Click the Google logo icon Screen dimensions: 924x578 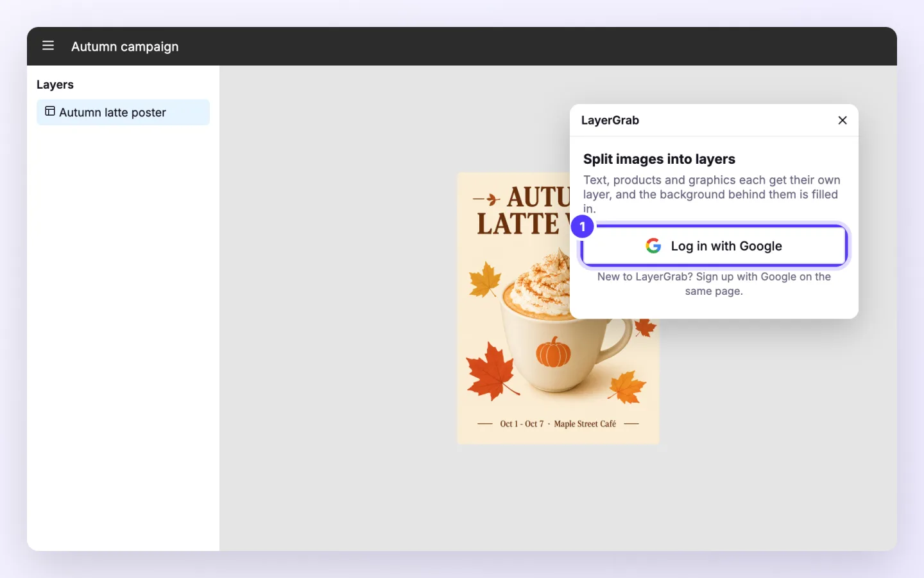653,246
